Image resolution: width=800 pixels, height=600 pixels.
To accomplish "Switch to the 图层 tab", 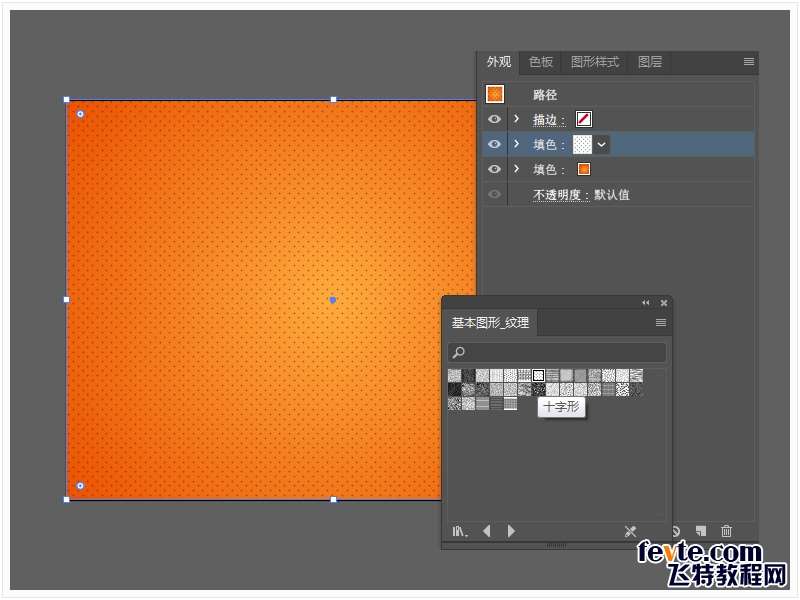I will 650,62.
